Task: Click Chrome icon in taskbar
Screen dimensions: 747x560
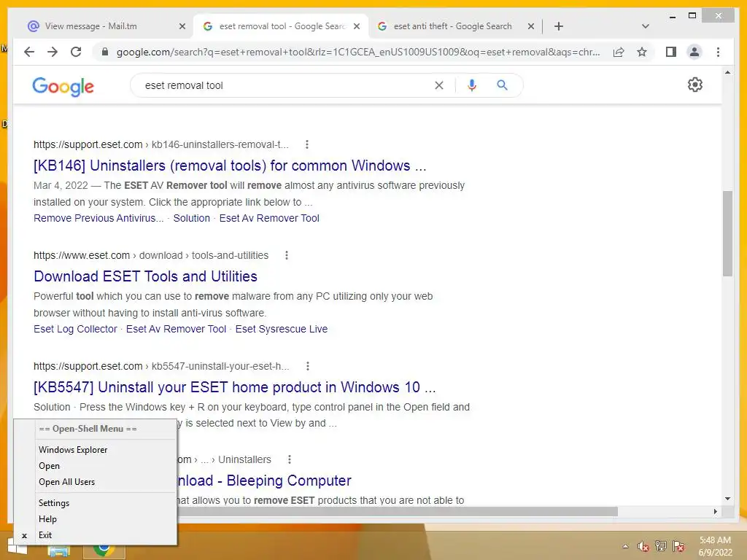Action: pyautogui.click(x=104, y=551)
